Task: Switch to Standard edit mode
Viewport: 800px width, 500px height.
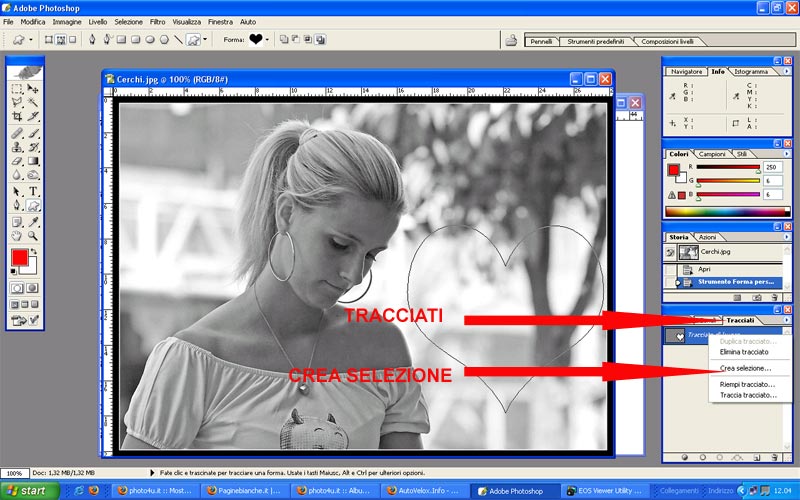Action: 17,288
